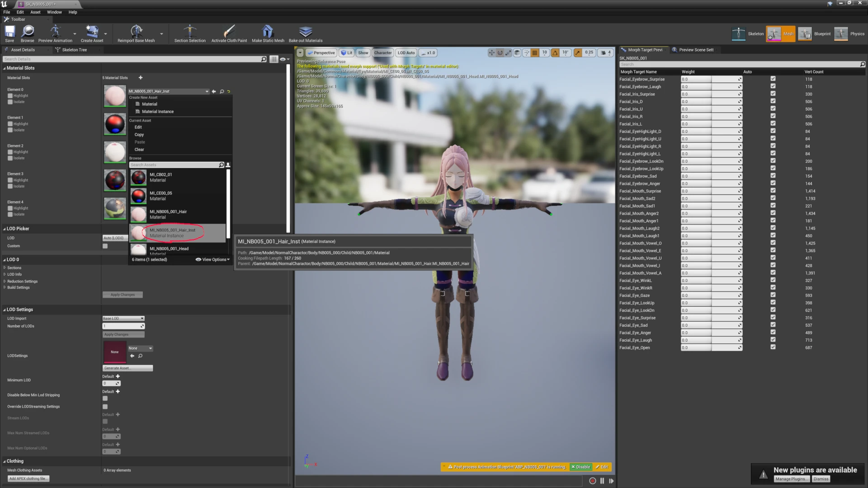The width and height of the screenshot is (868, 488).
Task: Open the LOD picker Auto dropdown
Action: [115, 238]
